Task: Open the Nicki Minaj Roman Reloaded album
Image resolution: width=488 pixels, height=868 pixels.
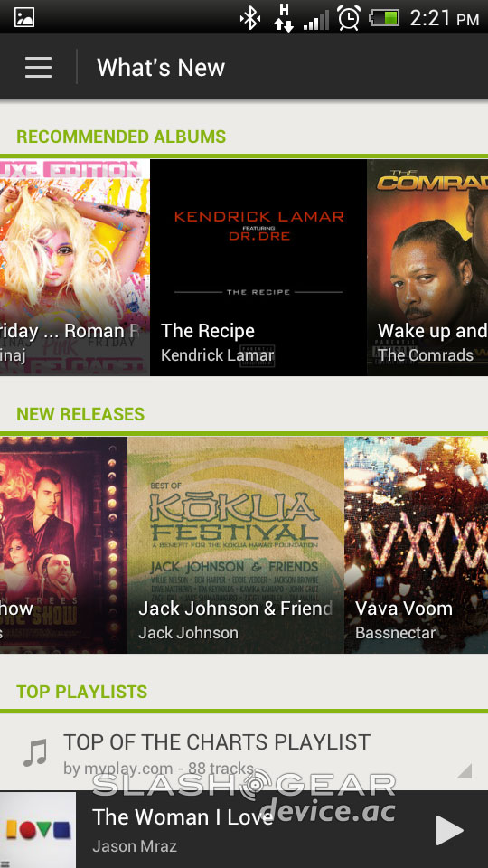Action: (75, 268)
